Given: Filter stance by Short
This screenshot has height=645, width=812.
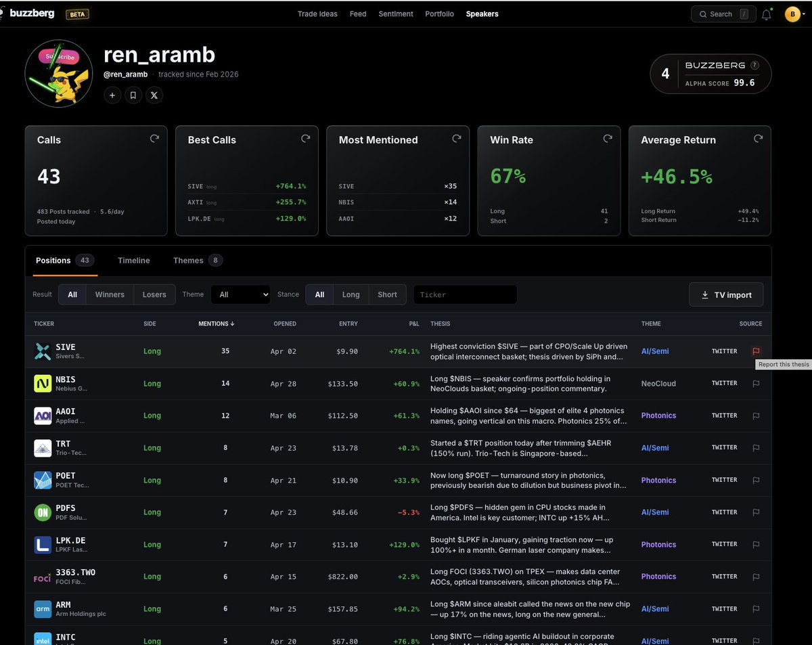Looking at the screenshot, I should (x=388, y=294).
